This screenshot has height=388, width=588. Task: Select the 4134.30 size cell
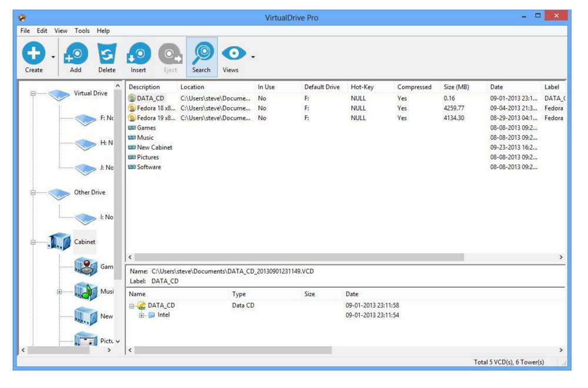(454, 118)
